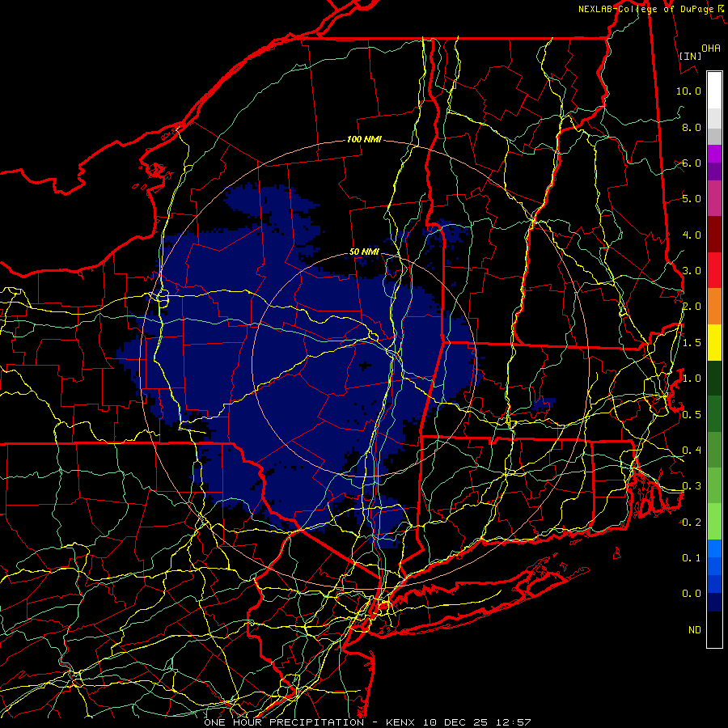Click the 0.3 legend value

click(x=692, y=486)
